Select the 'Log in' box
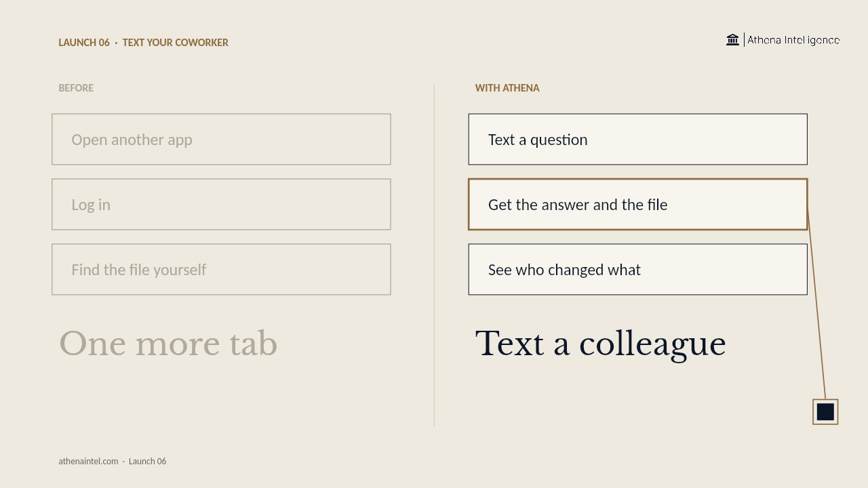Image resolution: width=868 pixels, height=488 pixels. pos(221,204)
